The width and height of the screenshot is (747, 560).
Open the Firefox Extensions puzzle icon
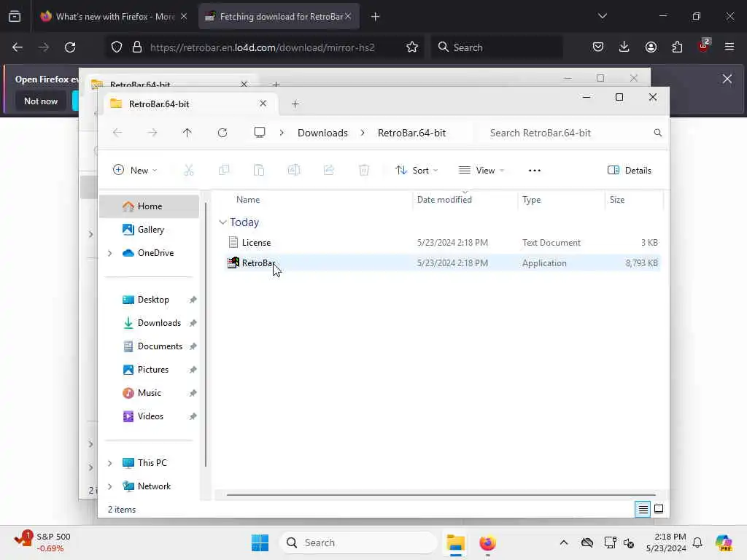click(x=677, y=47)
